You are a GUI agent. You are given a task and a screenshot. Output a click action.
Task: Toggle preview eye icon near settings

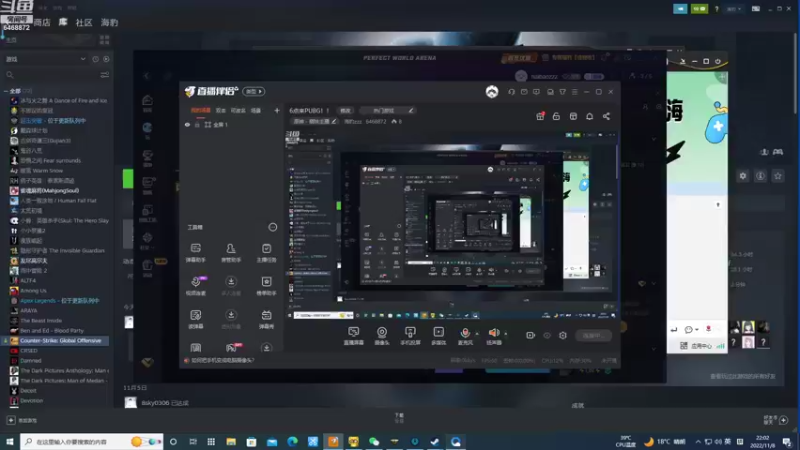547,335
